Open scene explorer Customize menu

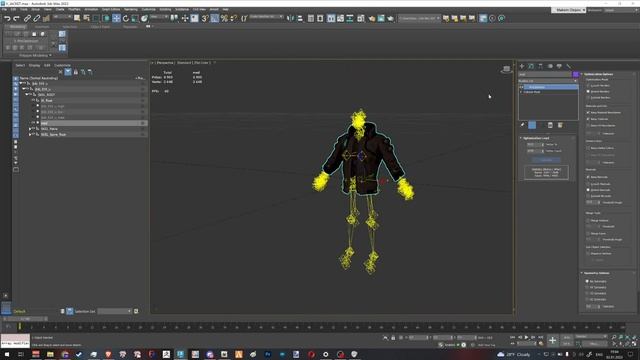pos(62,65)
